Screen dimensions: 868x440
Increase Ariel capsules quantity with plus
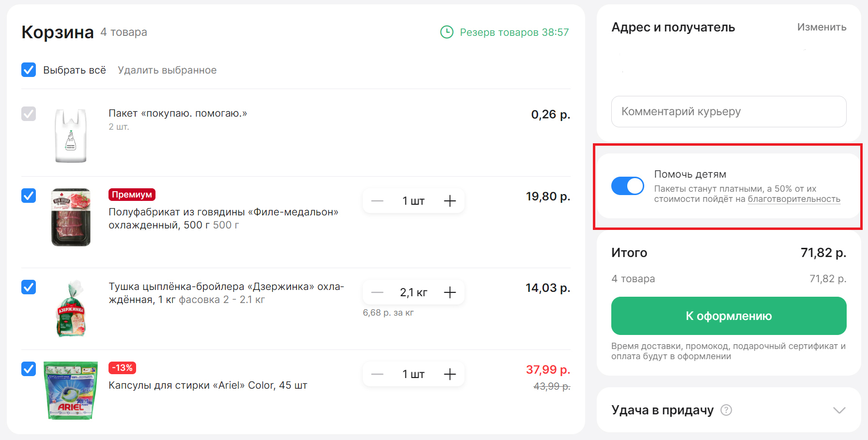point(449,374)
